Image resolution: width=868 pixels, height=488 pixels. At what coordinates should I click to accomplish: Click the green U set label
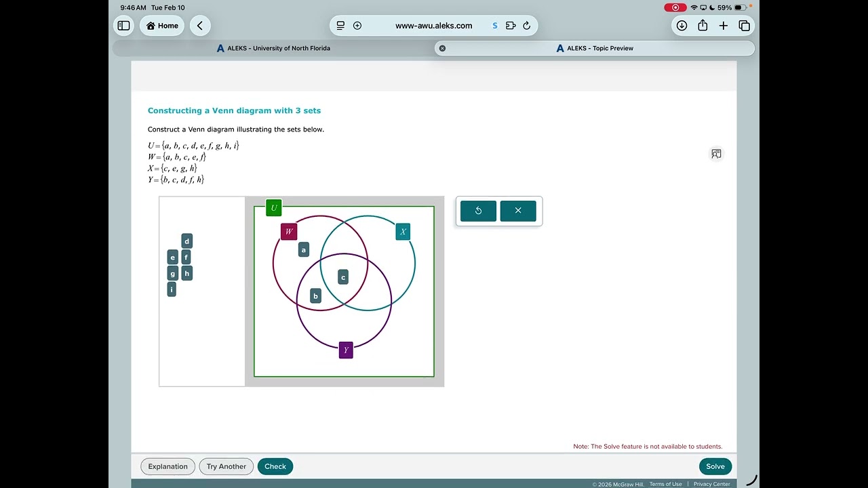(x=274, y=208)
